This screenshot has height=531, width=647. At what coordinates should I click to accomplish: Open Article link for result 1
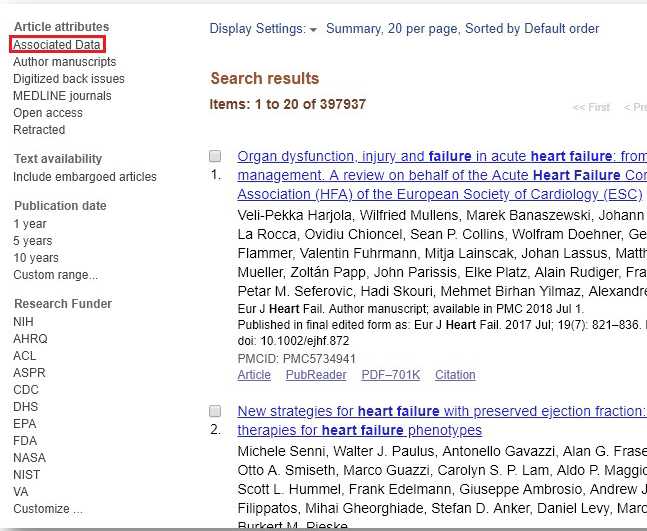pyautogui.click(x=254, y=375)
